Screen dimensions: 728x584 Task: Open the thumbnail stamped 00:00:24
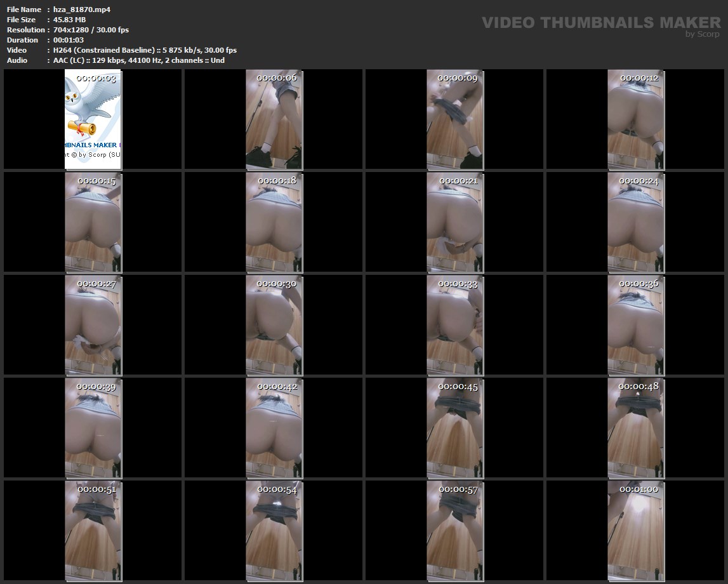636,222
